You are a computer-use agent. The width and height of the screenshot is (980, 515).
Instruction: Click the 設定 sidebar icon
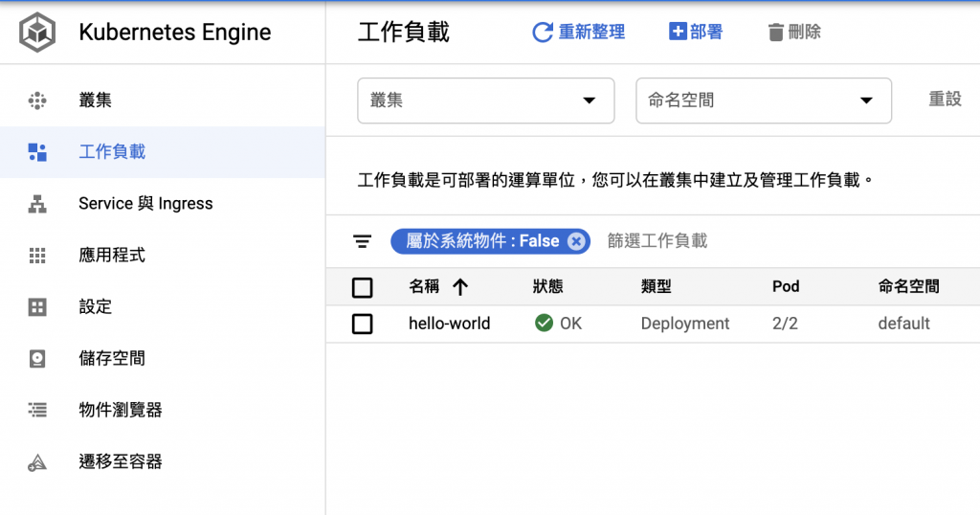pyautogui.click(x=37, y=307)
